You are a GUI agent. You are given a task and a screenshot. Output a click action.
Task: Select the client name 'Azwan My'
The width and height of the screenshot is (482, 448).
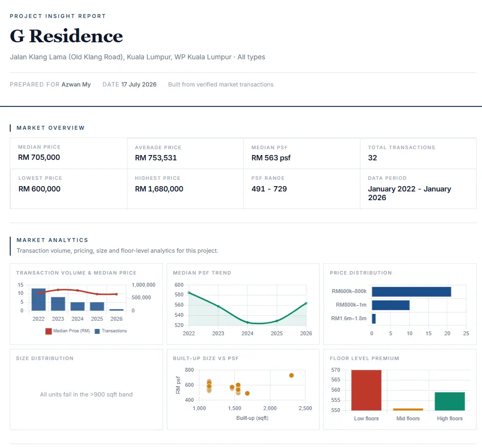point(76,85)
